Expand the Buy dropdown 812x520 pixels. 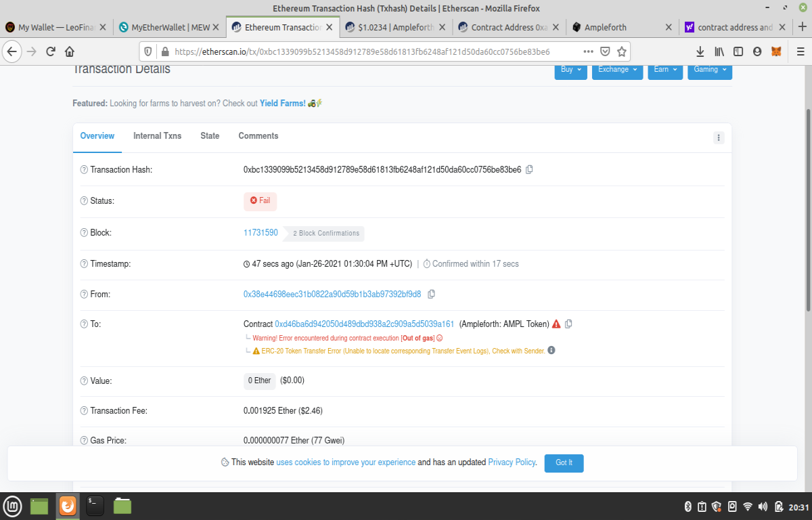tap(571, 70)
